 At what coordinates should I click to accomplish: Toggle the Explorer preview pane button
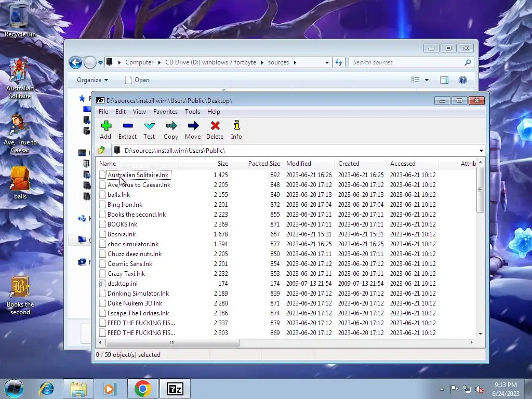click(444, 80)
